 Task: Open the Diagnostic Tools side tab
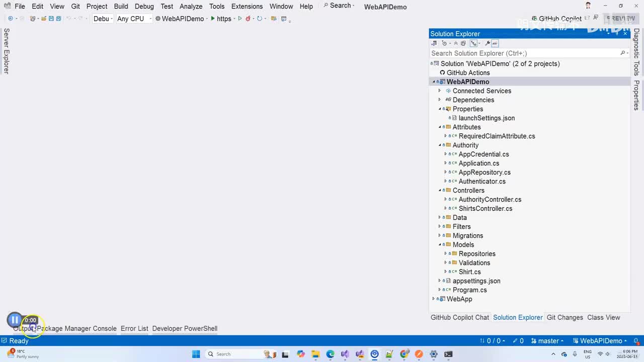636,52
